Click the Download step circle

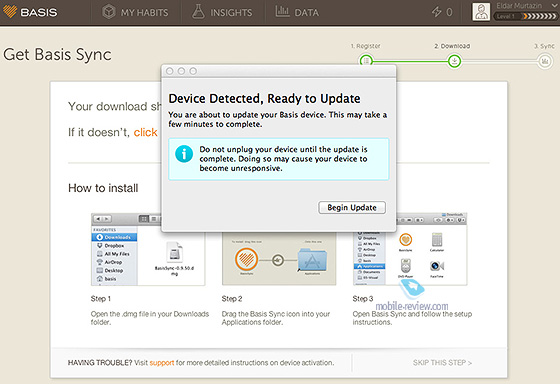[x=454, y=61]
